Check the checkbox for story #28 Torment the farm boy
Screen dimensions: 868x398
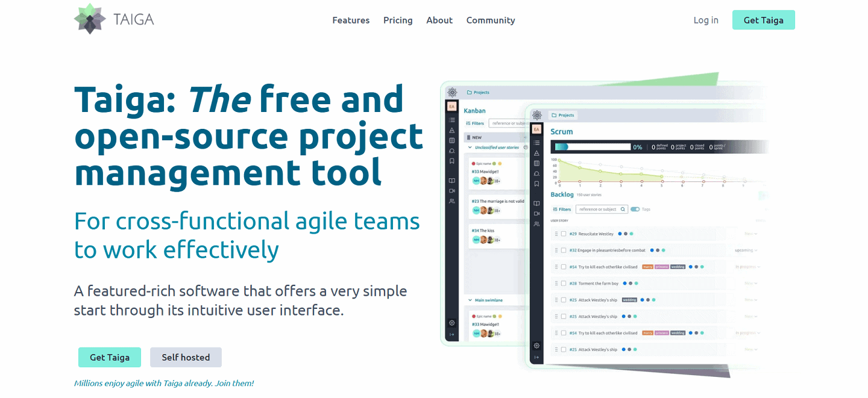[x=563, y=284]
